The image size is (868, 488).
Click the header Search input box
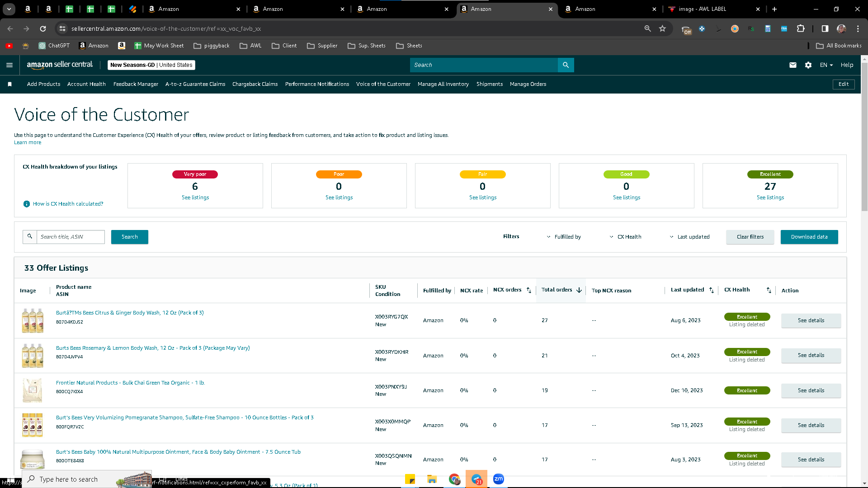(x=484, y=65)
